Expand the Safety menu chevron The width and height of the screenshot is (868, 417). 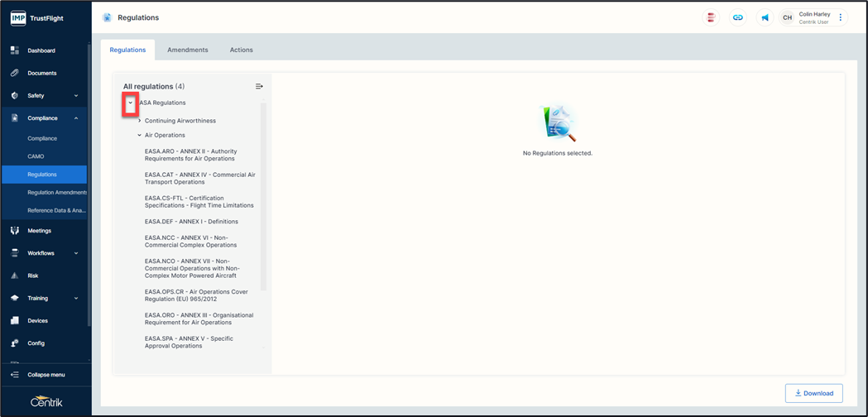76,96
